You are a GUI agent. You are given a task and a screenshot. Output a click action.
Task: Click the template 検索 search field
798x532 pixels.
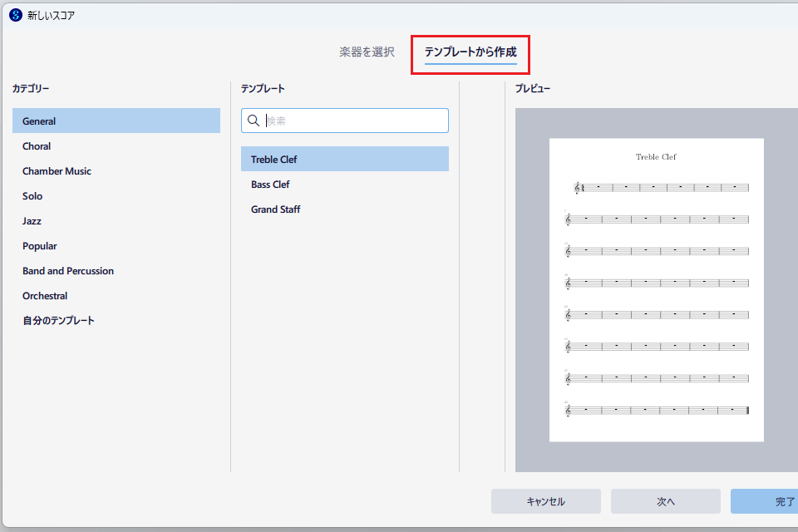pyautogui.click(x=353, y=121)
